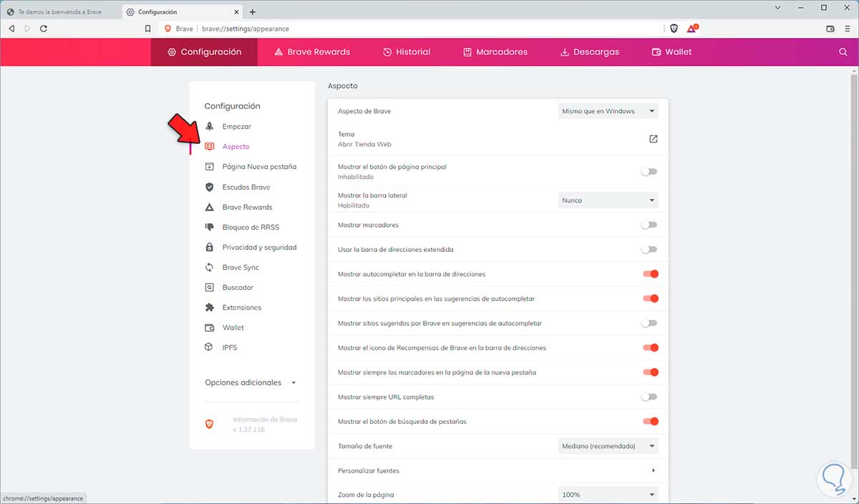859x504 pixels.
Task: Click the Brave lion logo near version info
Action: tap(209, 425)
